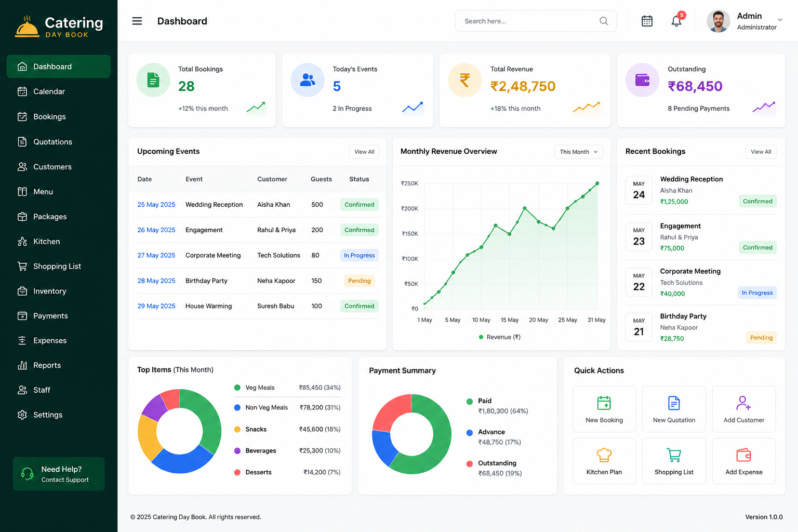Open the Admin profile chevron

(x=780, y=20)
